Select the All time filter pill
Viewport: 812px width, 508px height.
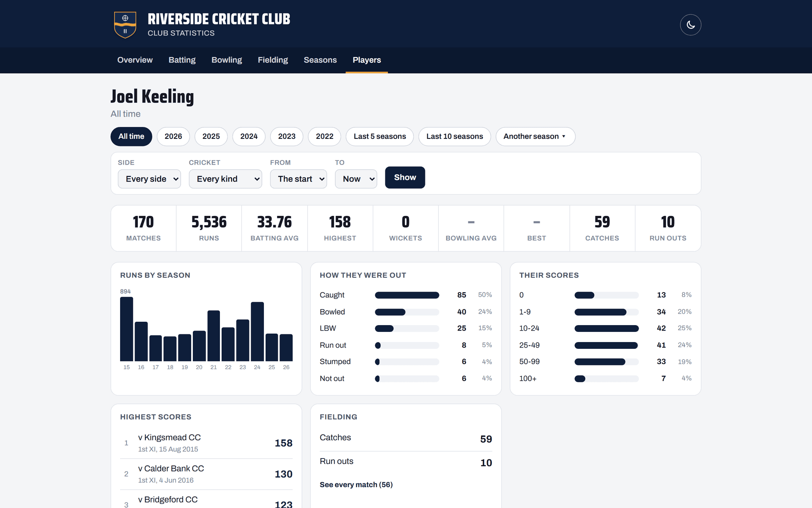pyautogui.click(x=131, y=136)
